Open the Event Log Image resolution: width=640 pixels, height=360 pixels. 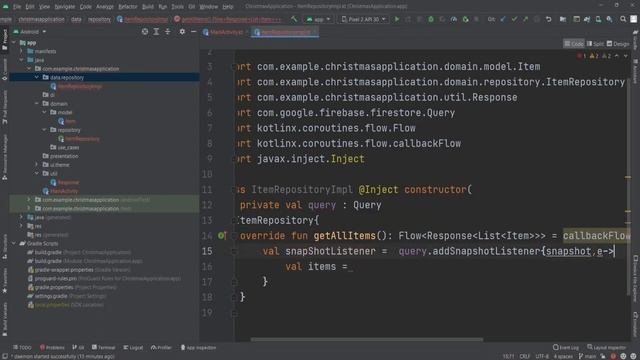[566, 347]
